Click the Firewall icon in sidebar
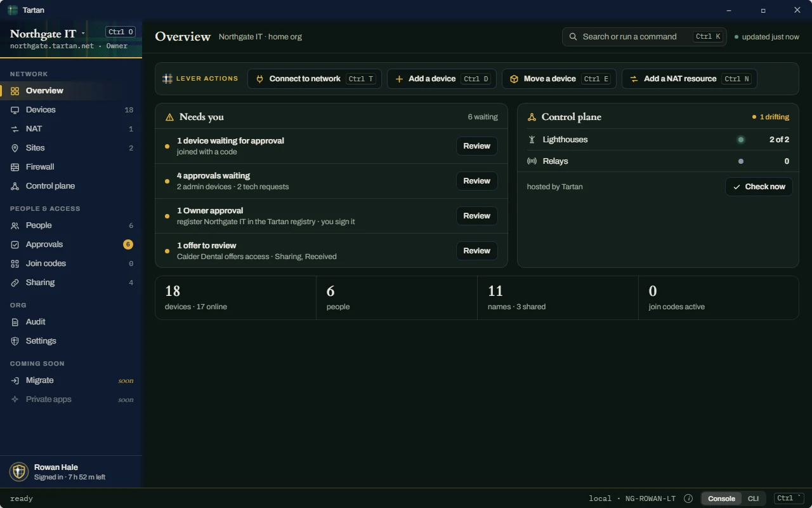This screenshot has width=812, height=508. click(x=15, y=167)
